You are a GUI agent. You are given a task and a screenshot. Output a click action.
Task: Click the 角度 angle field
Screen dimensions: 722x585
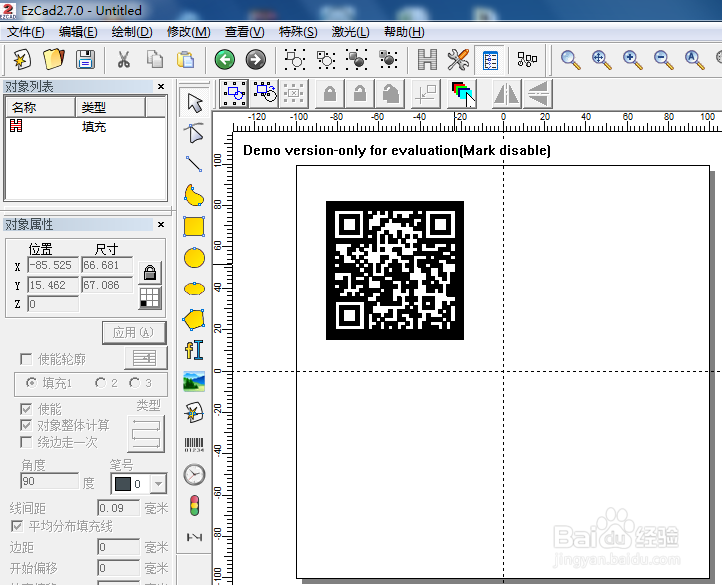(49, 481)
